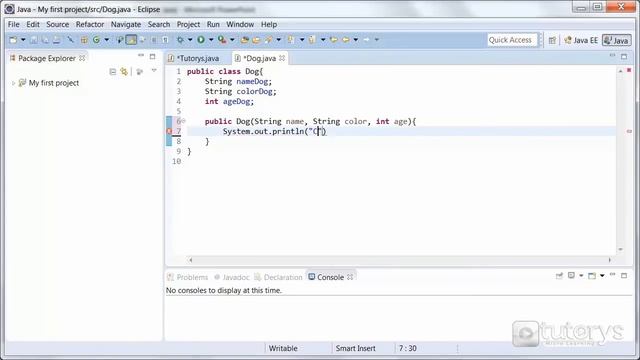Open the Refactor menu
Screen dimensions: 640x360
[x=90, y=24]
